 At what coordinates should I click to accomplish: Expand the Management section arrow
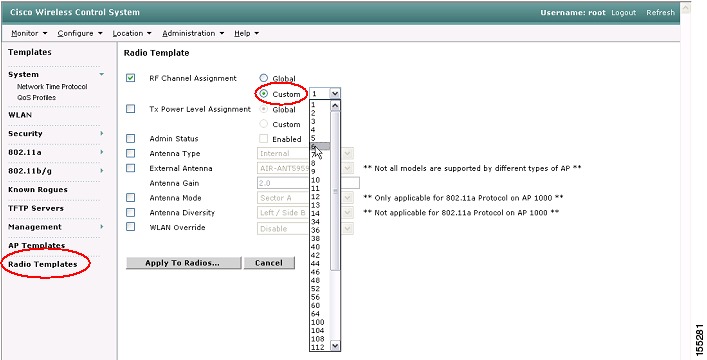(x=101, y=226)
